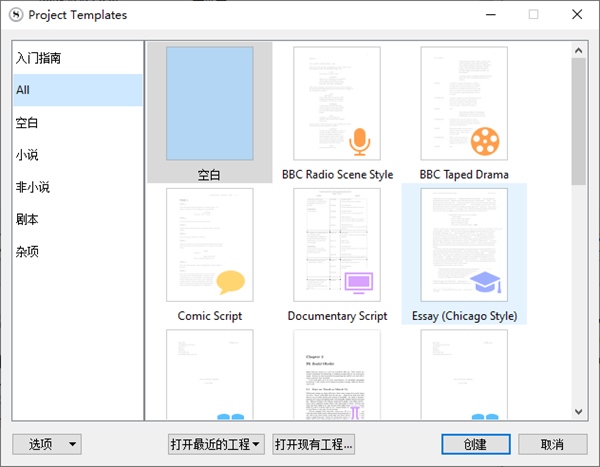Open the 杂项 category

[x=78, y=251]
